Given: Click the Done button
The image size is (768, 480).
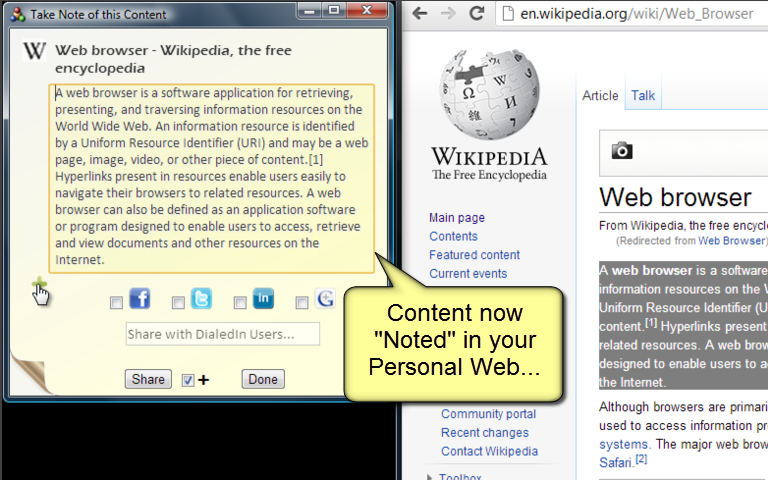Looking at the screenshot, I should pos(263,379).
